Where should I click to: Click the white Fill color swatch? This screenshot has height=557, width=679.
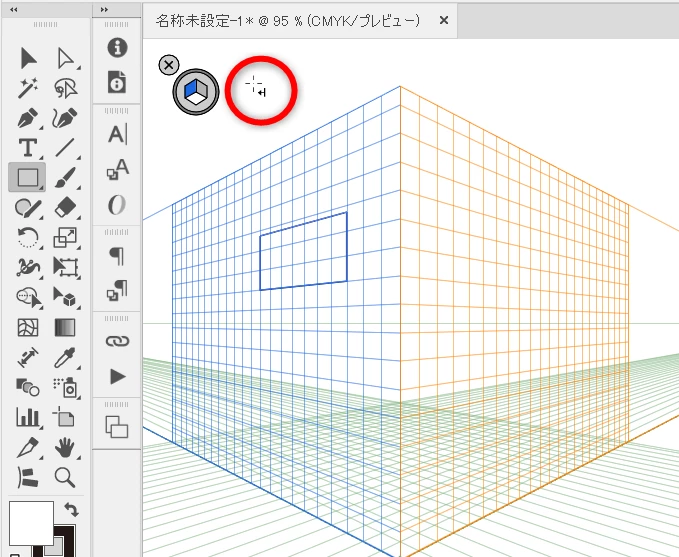[31, 523]
